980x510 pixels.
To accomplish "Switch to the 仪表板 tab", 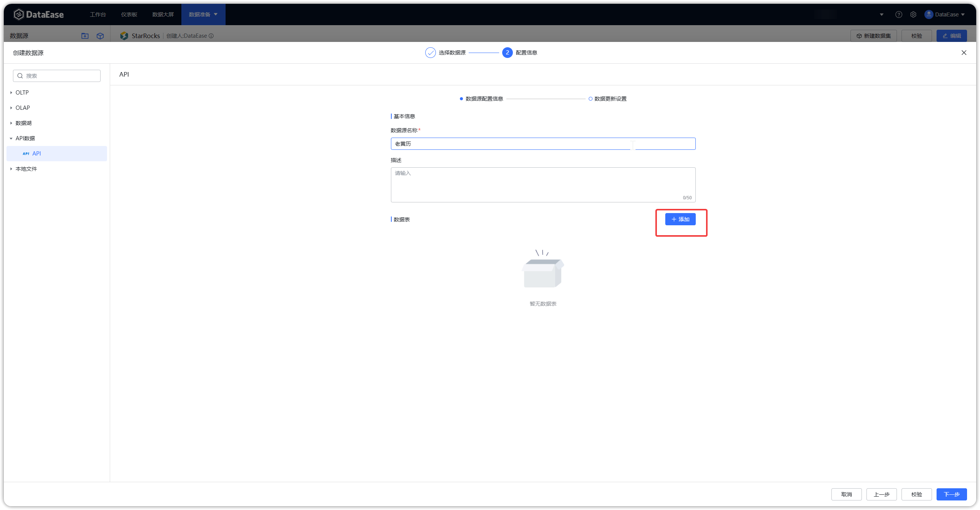I will point(129,14).
